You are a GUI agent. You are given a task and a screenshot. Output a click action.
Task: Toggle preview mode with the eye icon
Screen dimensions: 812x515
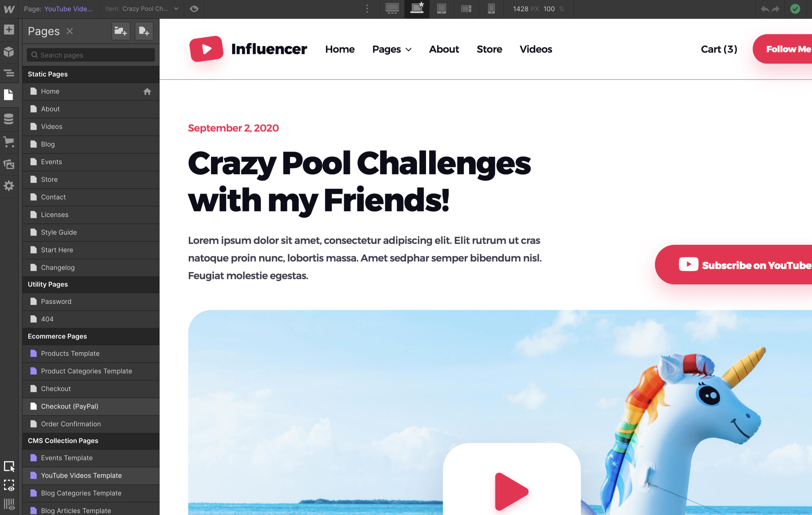[x=194, y=9]
